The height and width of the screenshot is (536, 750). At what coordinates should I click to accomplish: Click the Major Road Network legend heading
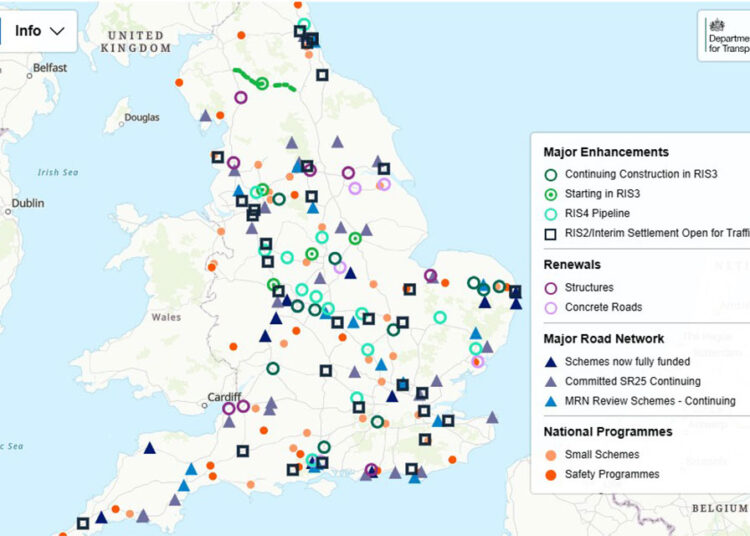point(604,339)
